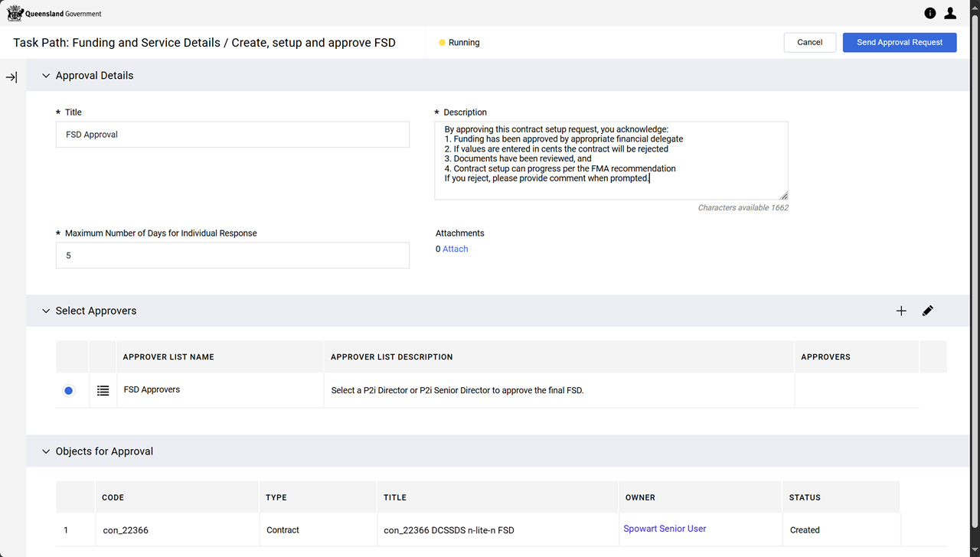Click the pencil edit icon for approvers
980x557 pixels.
(x=928, y=311)
